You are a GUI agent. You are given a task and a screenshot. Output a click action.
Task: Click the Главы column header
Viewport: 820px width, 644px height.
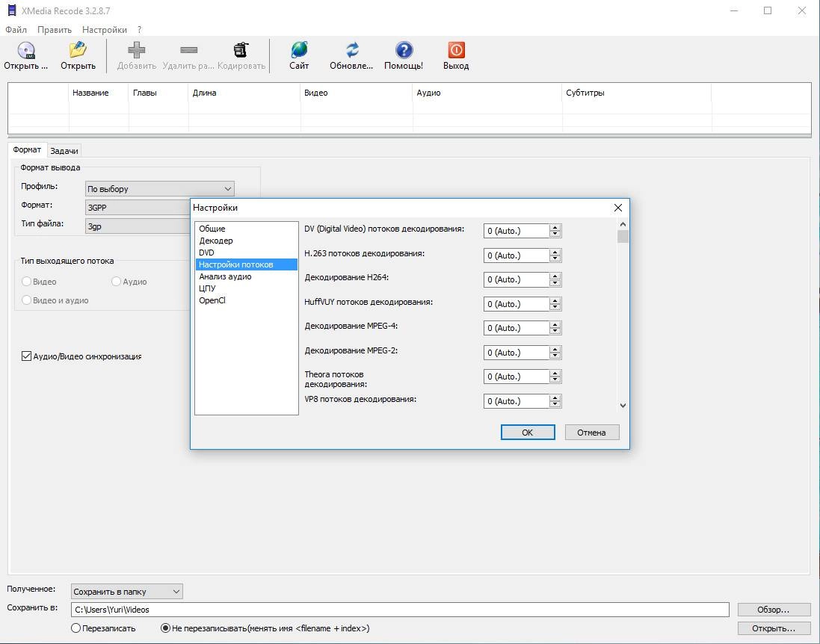click(158, 93)
